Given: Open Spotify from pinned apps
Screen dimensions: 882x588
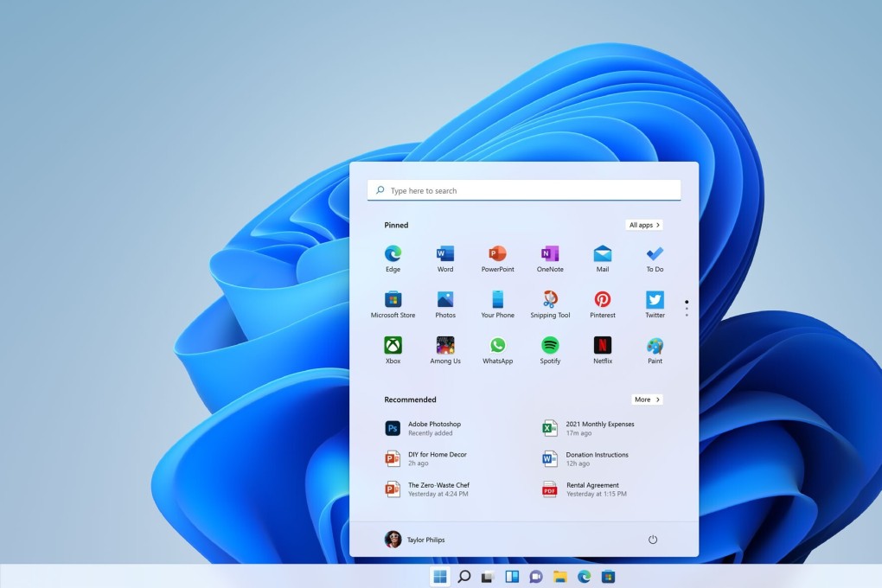Looking at the screenshot, I should coord(550,343).
